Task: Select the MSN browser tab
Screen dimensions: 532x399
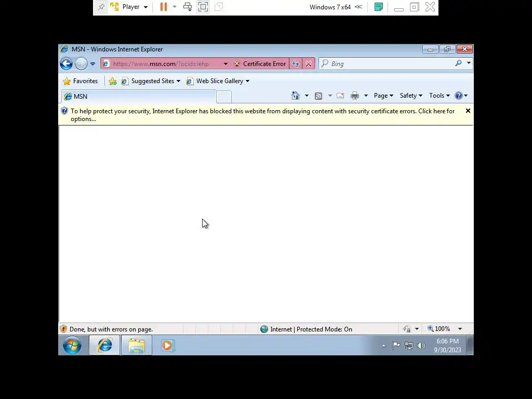Action: point(139,96)
